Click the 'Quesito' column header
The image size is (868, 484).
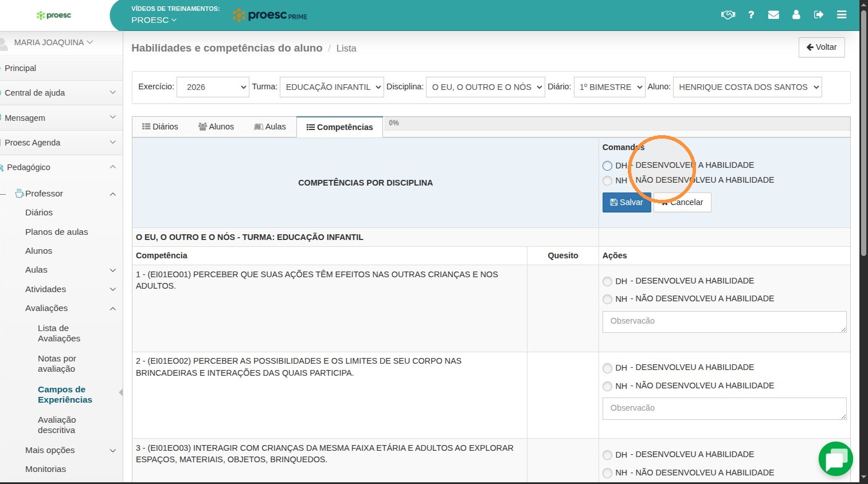point(563,255)
